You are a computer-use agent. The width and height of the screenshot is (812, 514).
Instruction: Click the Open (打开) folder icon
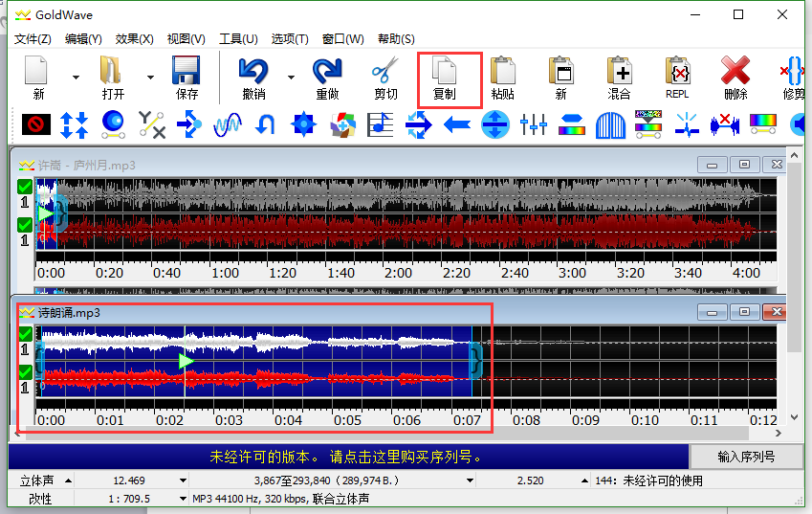pyautogui.click(x=111, y=70)
